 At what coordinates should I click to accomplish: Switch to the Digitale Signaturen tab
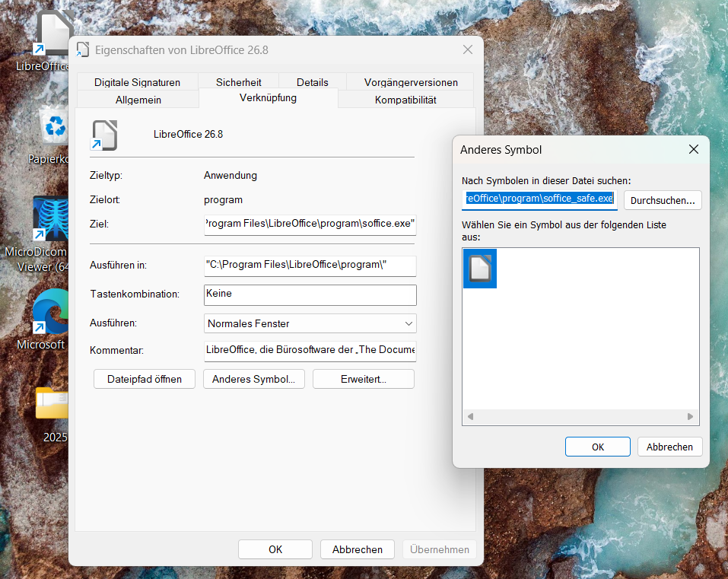pos(137,82)
